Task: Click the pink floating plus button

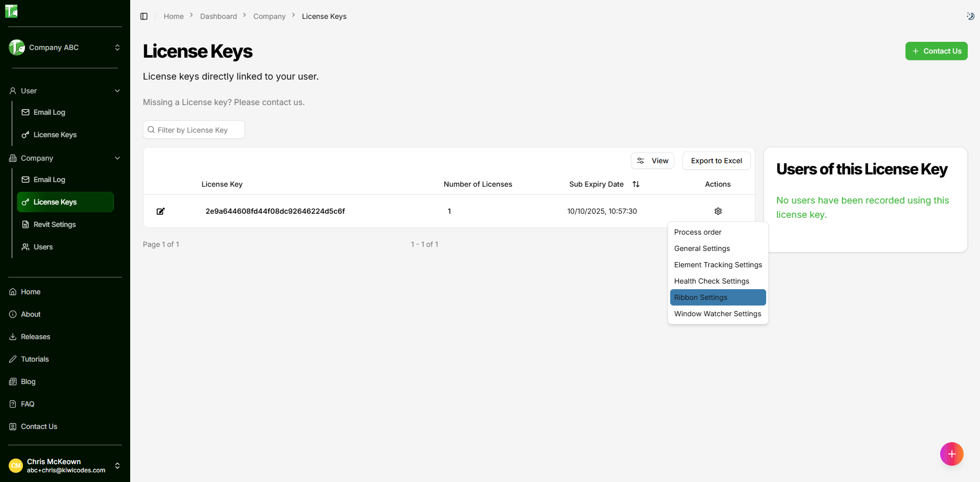Action: [951, 454]
